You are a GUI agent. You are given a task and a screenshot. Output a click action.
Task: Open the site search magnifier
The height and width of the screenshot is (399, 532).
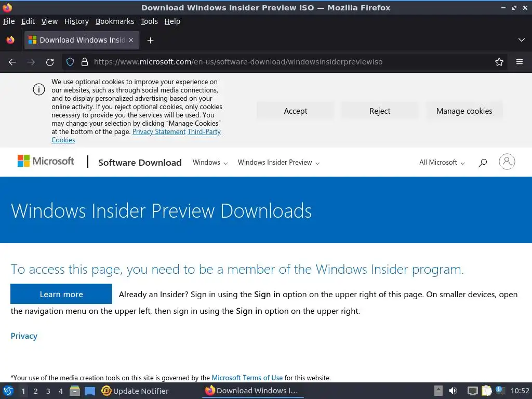pos(483,163)
